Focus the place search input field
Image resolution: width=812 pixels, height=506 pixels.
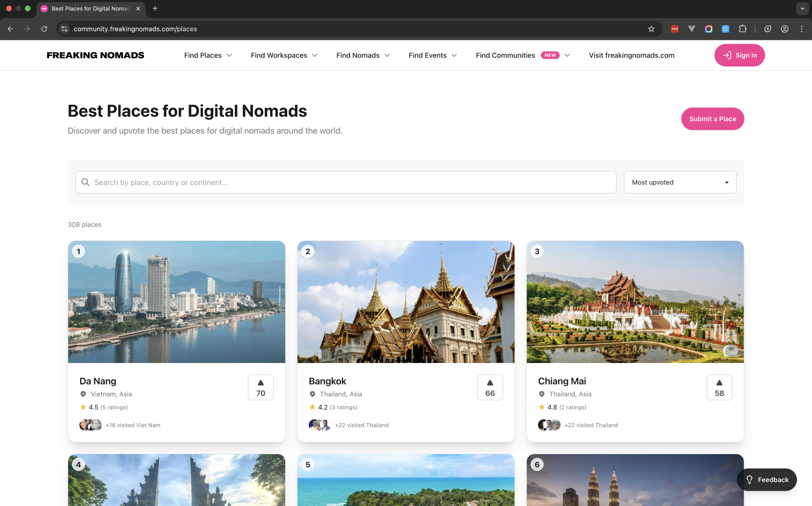[346, 182]
